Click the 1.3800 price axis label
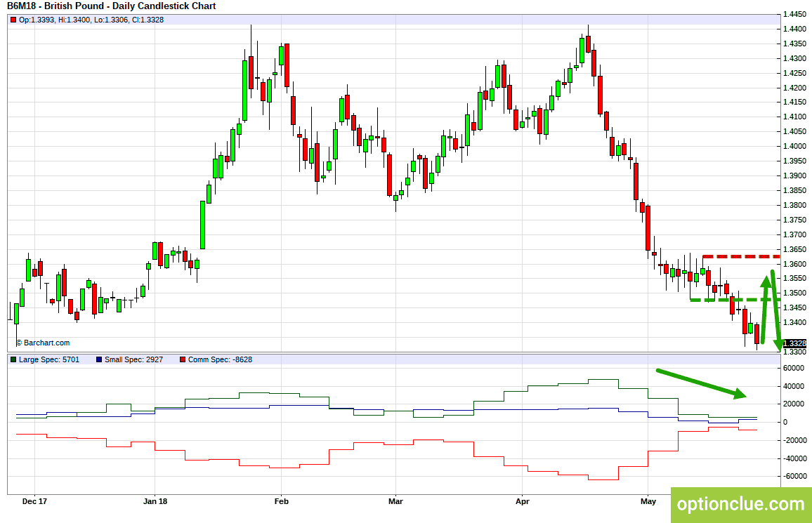The image size is (812, 523). (795, 206)
